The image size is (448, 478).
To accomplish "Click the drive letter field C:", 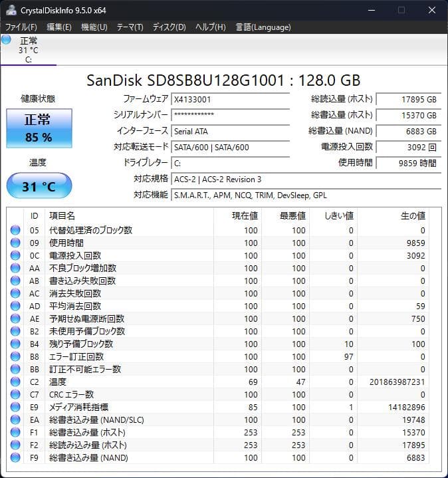I will [x=231, y=163].
